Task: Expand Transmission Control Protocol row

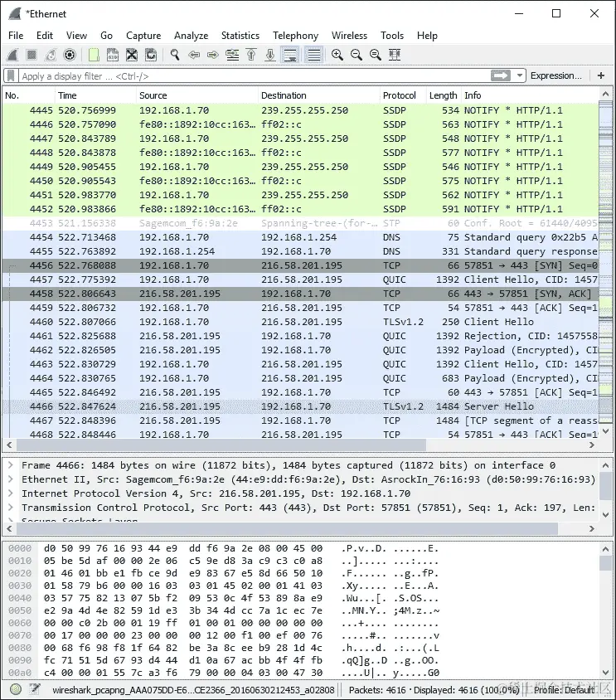Action: 10,508
